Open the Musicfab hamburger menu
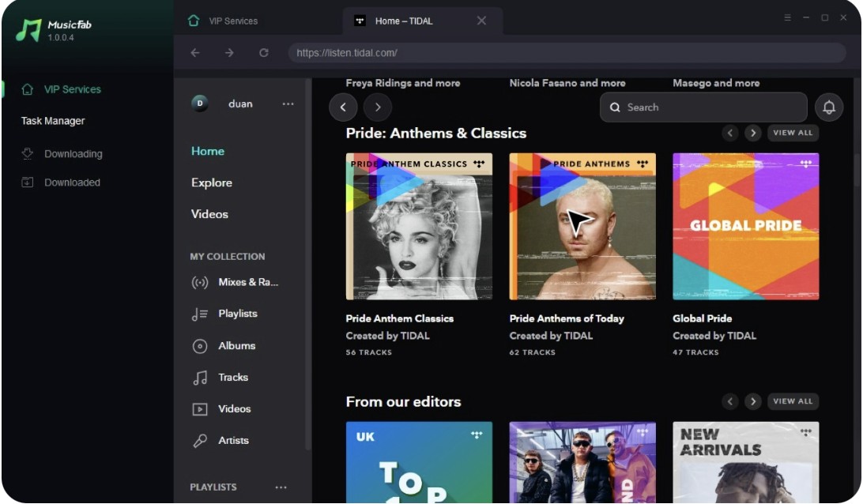The height and width of the screenshot is (504, 863). point(788,17)
